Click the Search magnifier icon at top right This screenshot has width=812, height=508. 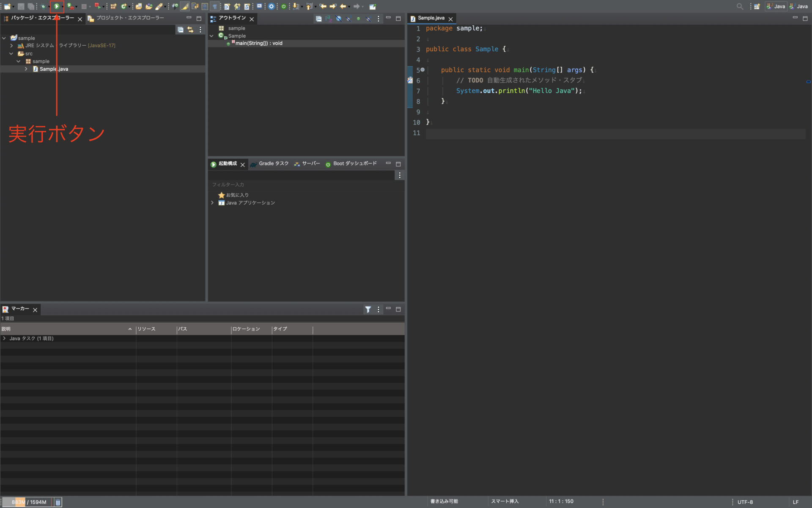pyautogui.click(x=740, y=6)
